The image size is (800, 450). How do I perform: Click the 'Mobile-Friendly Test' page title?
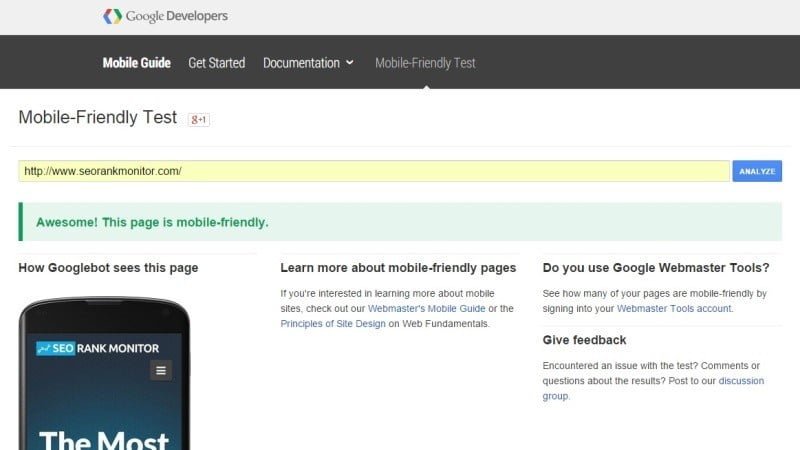pyautogui.click(x=97, y=117)
